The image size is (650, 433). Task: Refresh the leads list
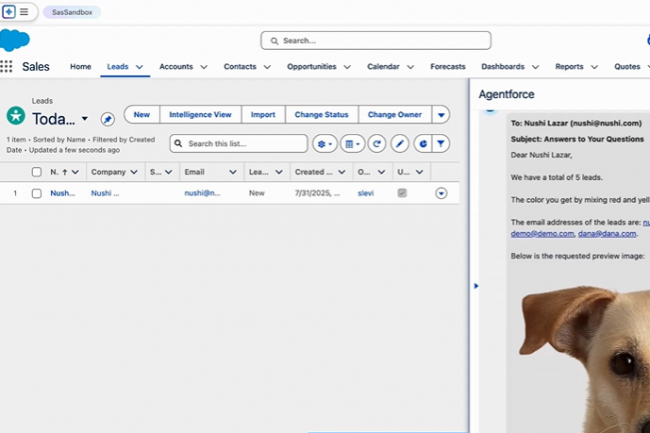(377, 144)
